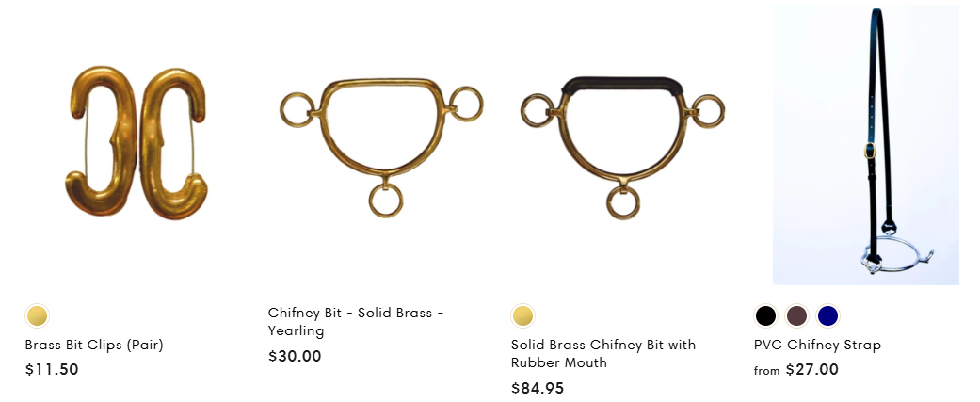Click the "from" label before $27.00
This screenshot has height=402, width=980.
point(766,371)
